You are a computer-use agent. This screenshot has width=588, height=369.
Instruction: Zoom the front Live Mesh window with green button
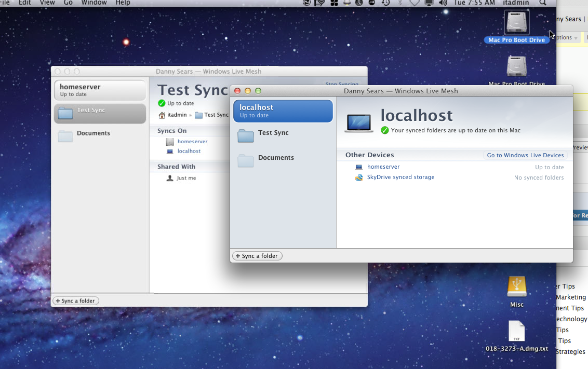(258, 91)
